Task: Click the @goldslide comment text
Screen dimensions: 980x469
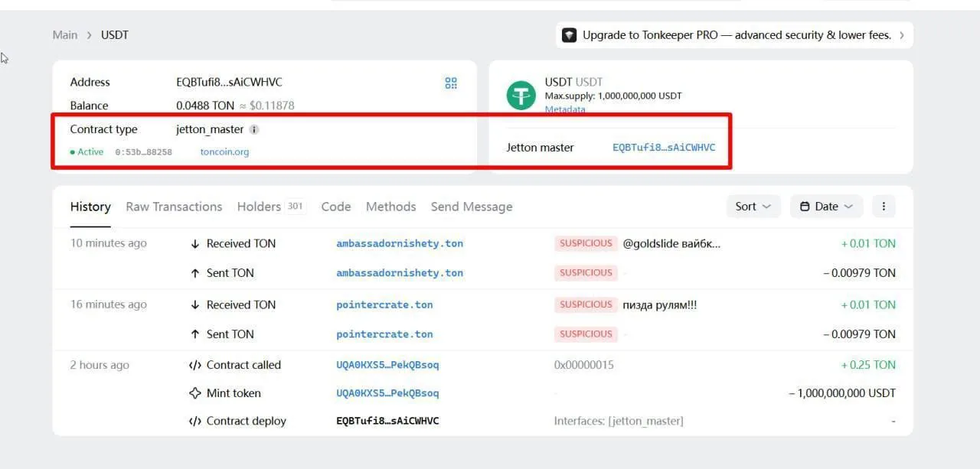Action: tap(671, 243)
